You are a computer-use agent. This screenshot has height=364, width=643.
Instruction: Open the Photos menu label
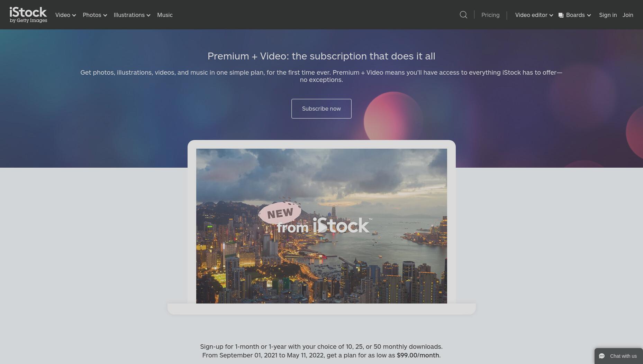pyautogui.click(x=92, y=15)
